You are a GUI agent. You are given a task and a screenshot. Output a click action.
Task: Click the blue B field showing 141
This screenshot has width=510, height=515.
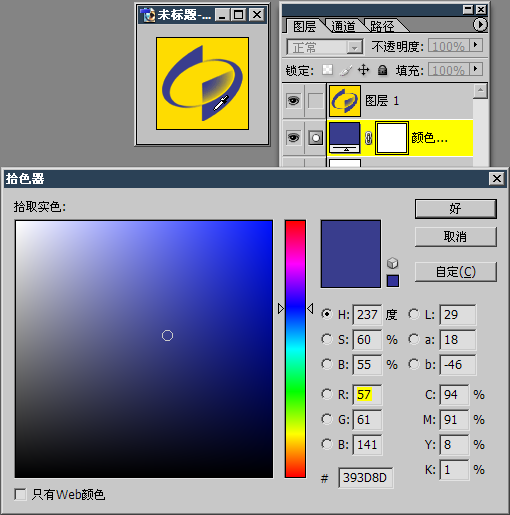[367, 444]
